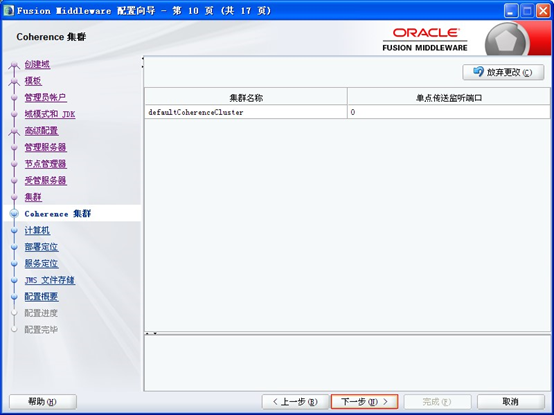Jump to 管理员帐户 step
This screenshot has width=554, height=415.
click(x=45, y=97)
